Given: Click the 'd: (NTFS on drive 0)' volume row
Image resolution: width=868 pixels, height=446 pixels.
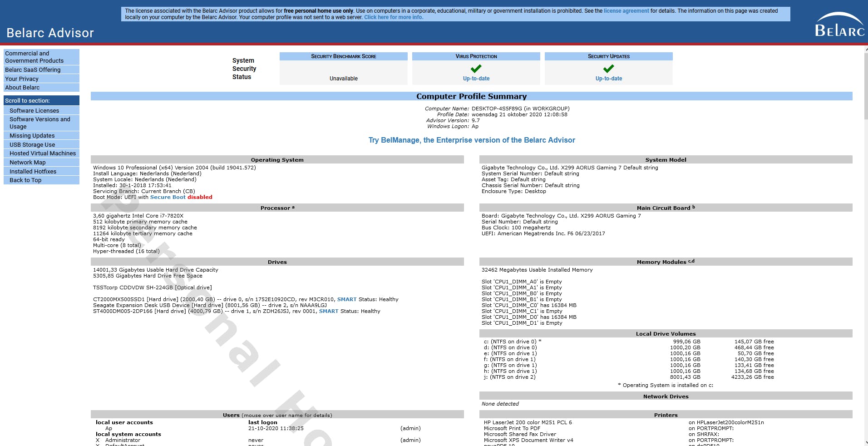Looking at the screenshot, I should tap(629, 347).
